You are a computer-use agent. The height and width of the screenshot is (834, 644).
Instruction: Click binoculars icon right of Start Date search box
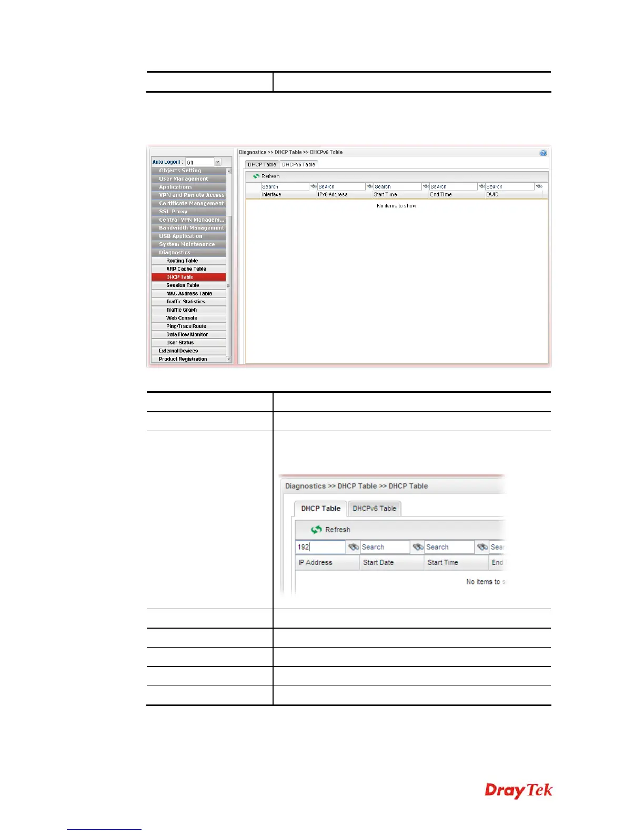tap(418, 547)
